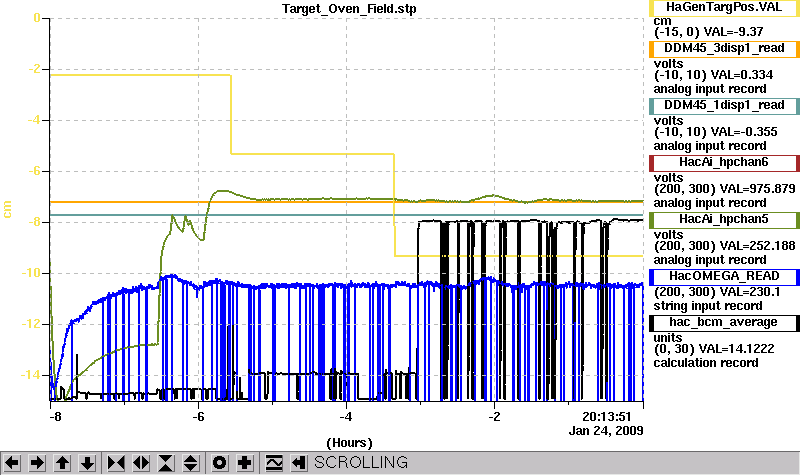Shift the plot down with the down arrow
Screen dimensions: 800x475
(x=87, y=463)
